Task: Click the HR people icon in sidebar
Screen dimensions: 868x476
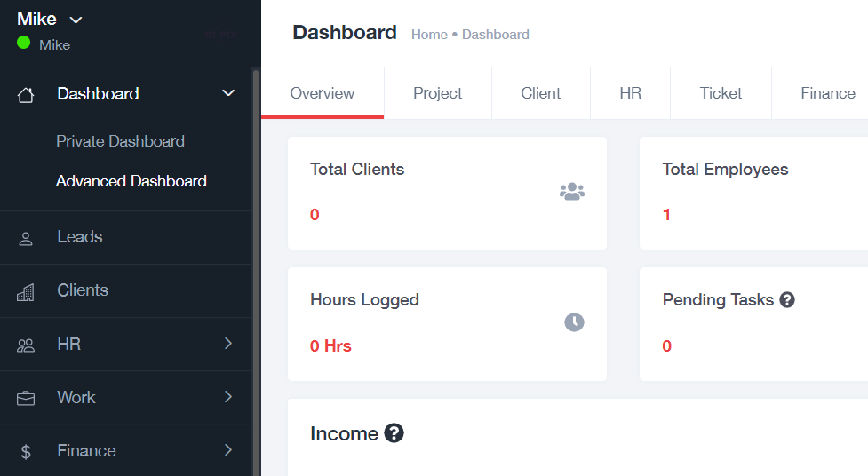Action: [x=26, y=345]
